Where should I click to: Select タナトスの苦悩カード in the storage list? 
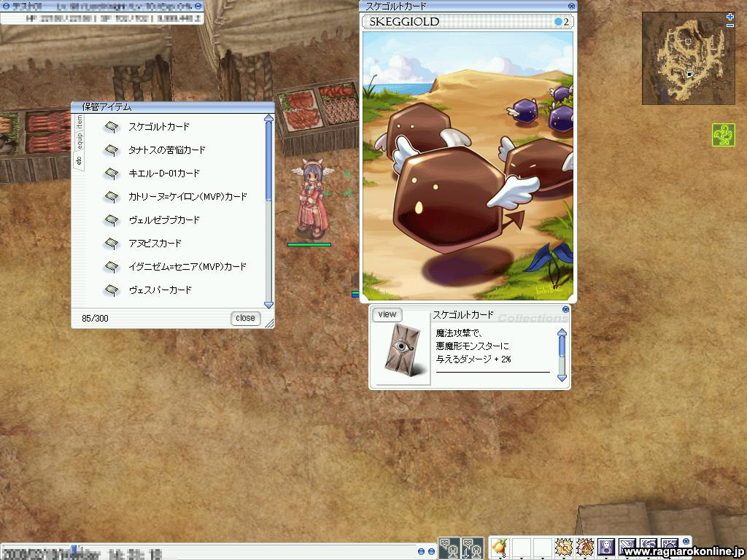167,150
